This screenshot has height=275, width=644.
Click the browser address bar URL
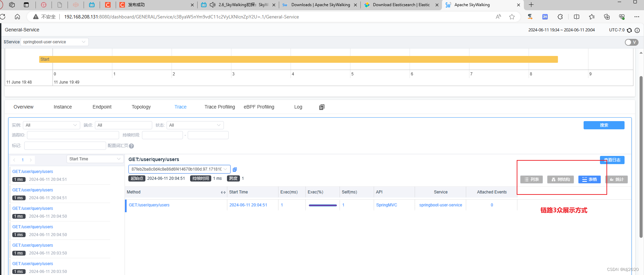[182, 17]
